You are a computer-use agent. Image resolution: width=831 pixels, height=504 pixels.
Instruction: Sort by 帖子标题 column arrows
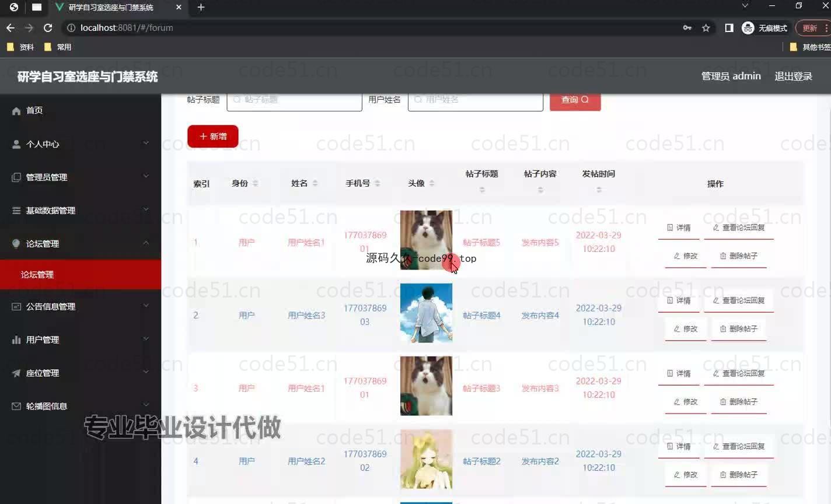pos(482,190)
